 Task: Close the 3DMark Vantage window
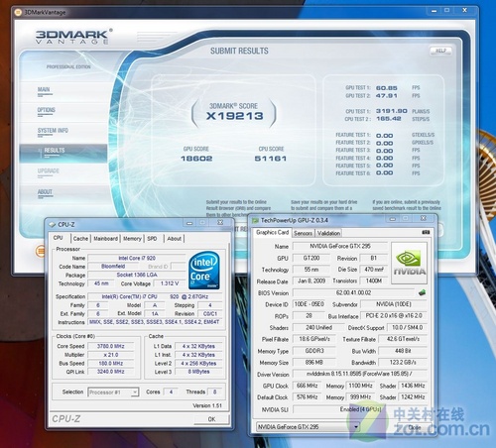click(x=464, y=11)
